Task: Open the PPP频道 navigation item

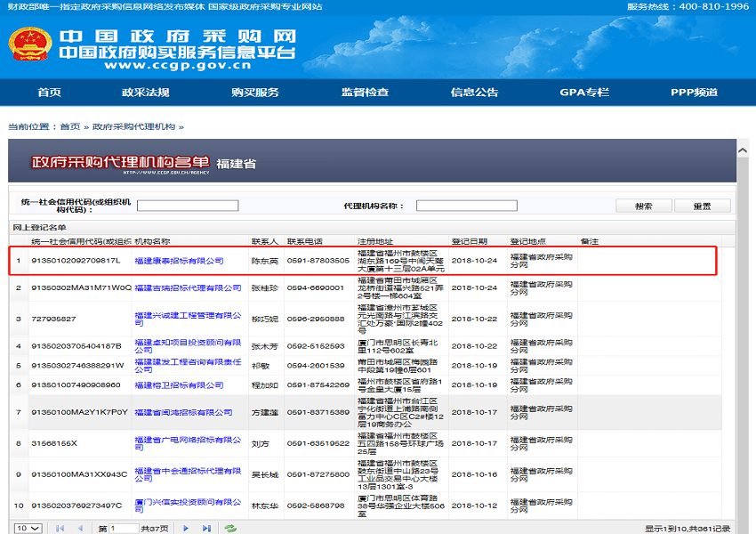Action: 695,93
